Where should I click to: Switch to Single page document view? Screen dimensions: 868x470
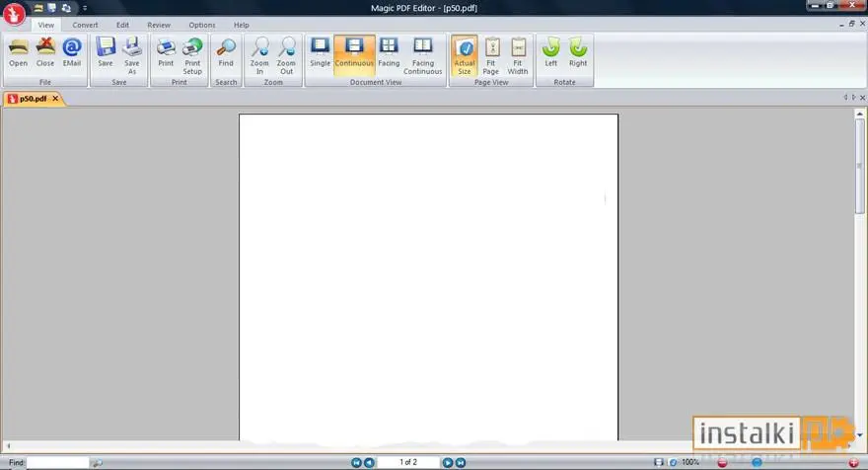coord(320,52)
